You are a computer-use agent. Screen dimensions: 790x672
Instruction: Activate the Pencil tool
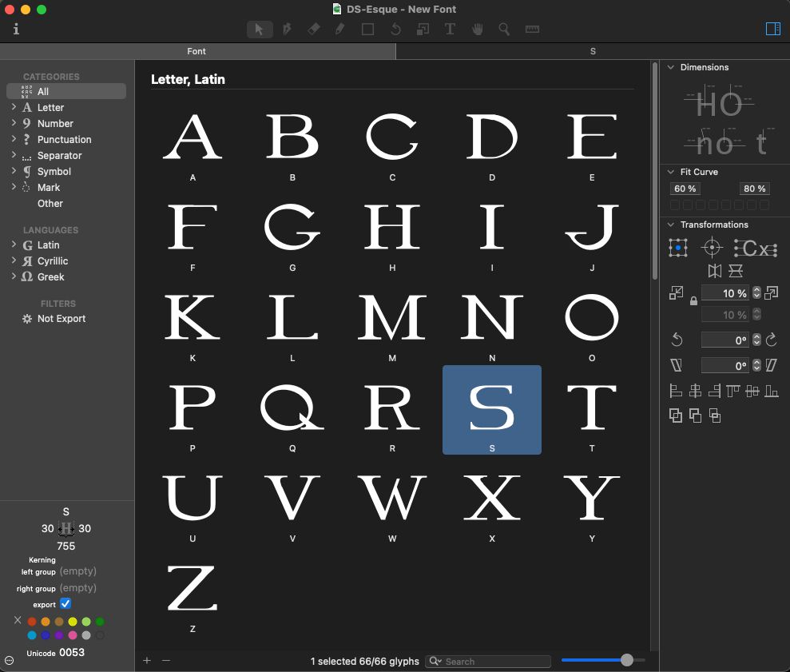[x=340, y=30]
